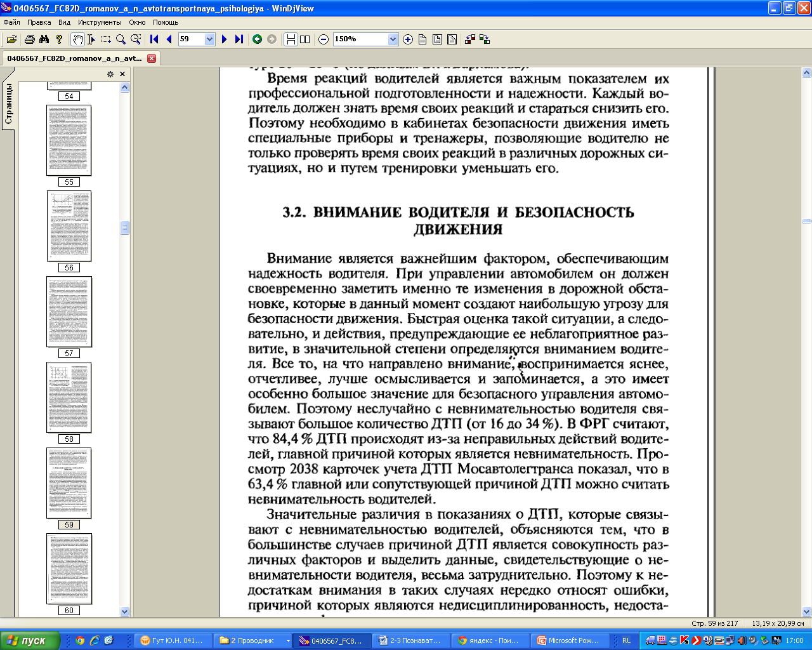Switch to яндекс Chrome taskbar window
This screenshot has height=650, width=812.
tap(490, 640)
